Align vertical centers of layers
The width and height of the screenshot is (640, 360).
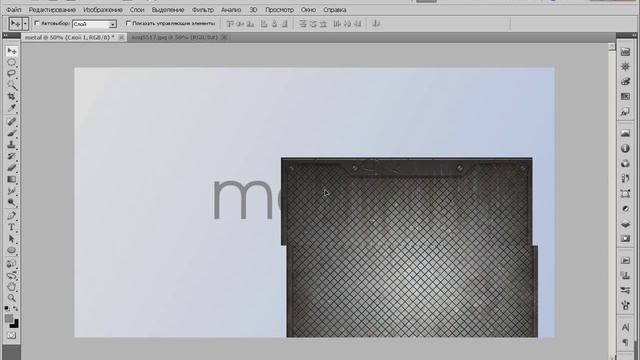point(240,24)
